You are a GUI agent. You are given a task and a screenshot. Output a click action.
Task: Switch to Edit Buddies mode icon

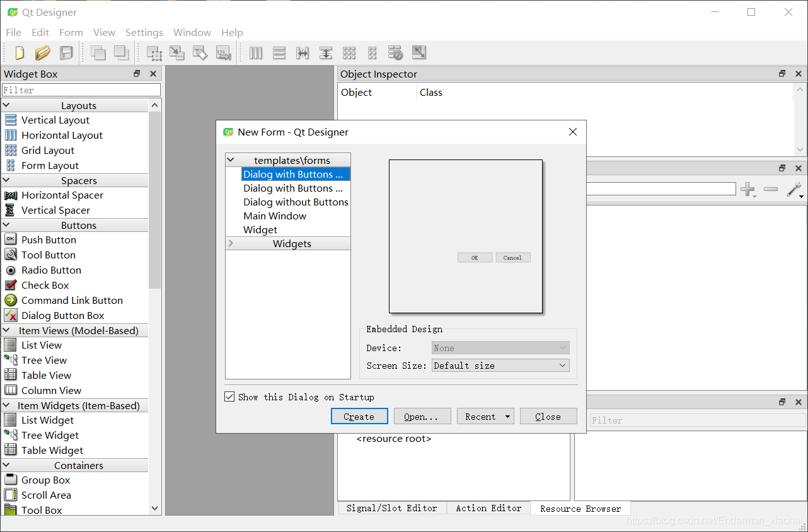[x=200, y=53]
